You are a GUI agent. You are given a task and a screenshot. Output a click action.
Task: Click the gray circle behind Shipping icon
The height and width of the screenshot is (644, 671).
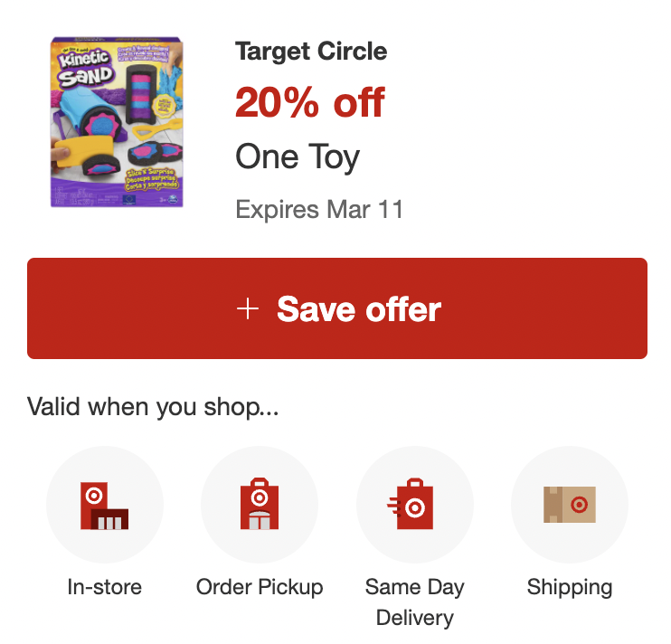570,505
